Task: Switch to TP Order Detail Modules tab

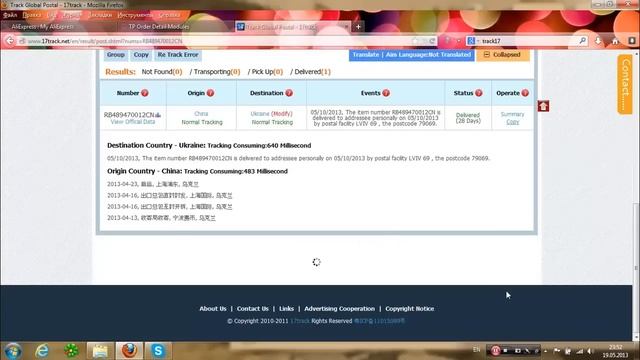Action: click(x=176, y=27)
